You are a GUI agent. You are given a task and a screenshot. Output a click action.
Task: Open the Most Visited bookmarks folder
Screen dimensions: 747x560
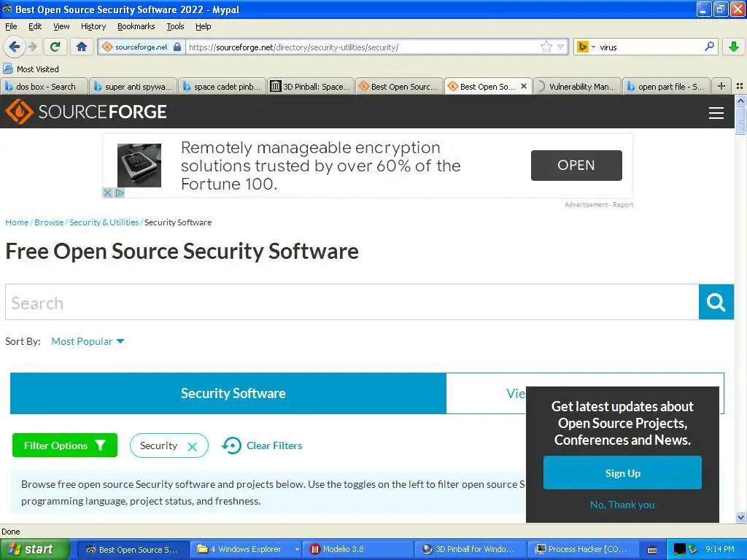31,69
